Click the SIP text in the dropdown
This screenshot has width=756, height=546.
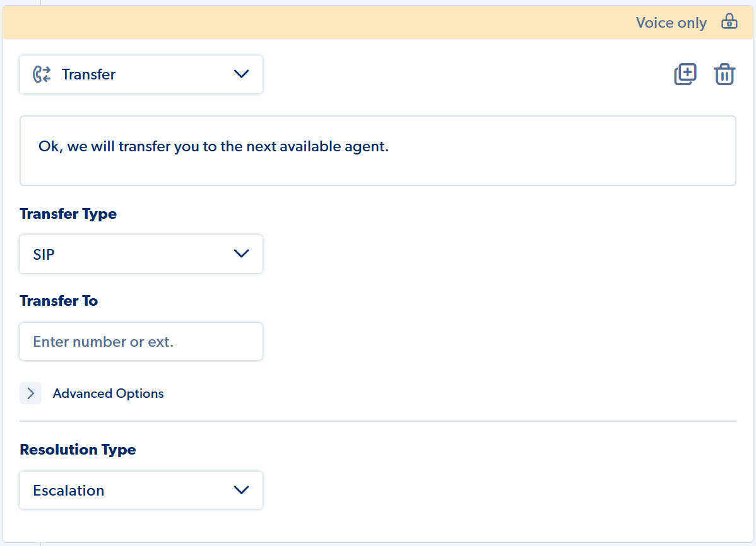coord(44,254)
